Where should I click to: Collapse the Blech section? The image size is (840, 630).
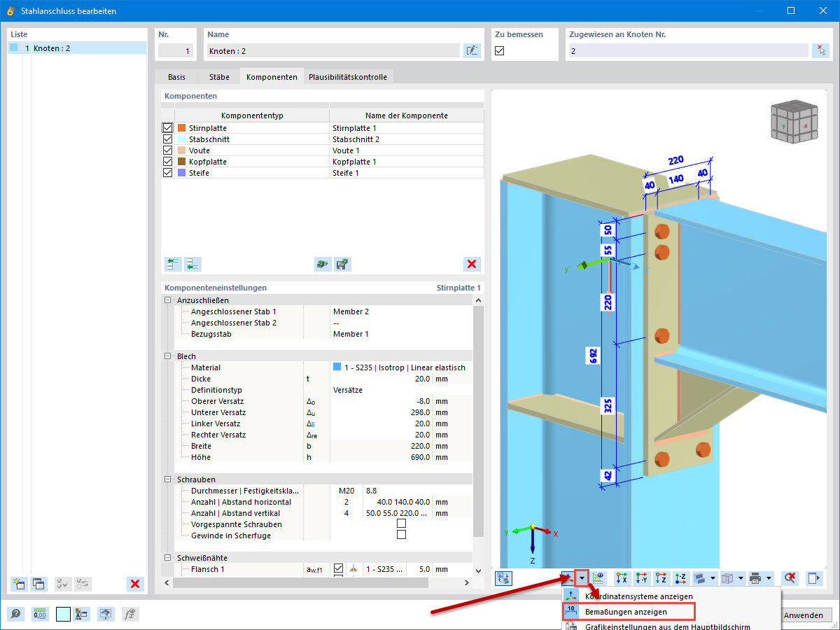tap(168, 356)
